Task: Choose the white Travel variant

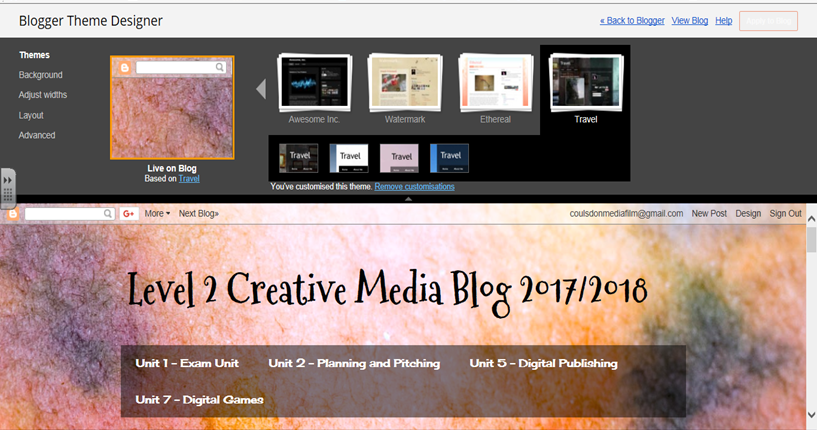Action: 349,158
